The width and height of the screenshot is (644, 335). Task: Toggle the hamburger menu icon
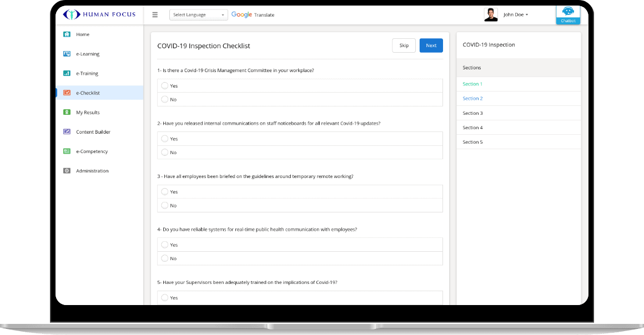[155, 15]
